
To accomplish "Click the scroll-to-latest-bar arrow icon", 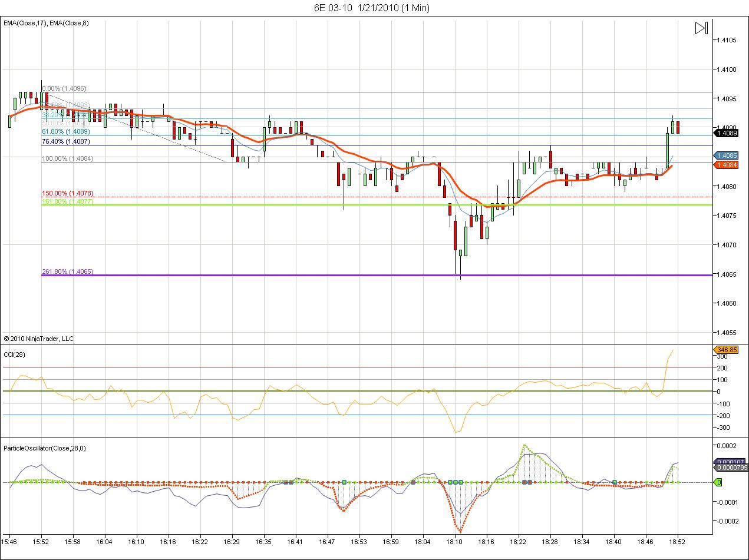I will (701, 28).
